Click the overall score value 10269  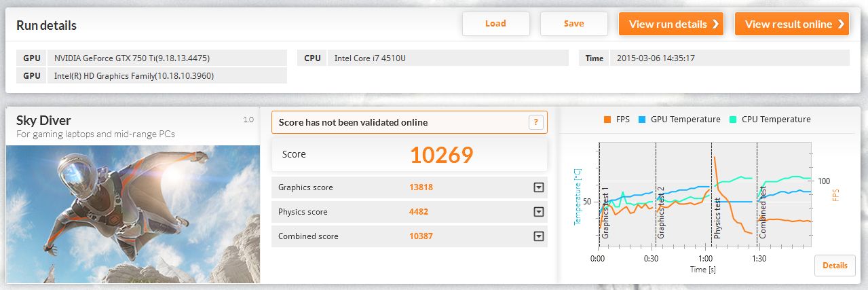tap(441, 156)
